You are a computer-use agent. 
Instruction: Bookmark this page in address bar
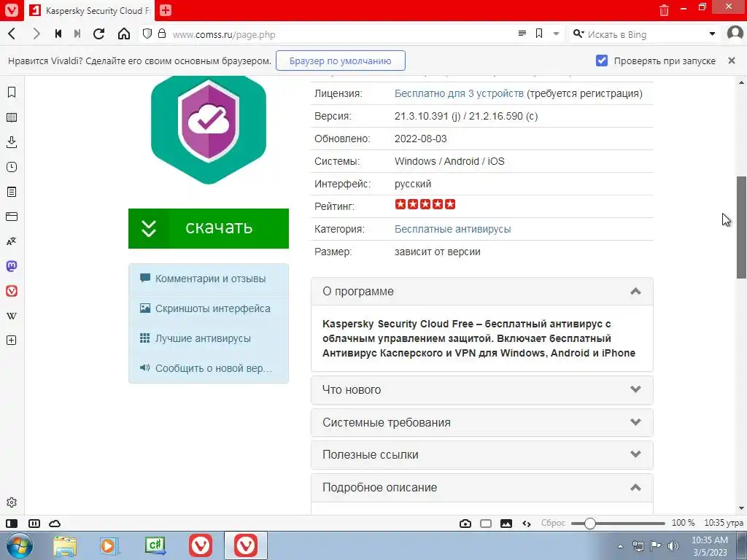[539, 34]
